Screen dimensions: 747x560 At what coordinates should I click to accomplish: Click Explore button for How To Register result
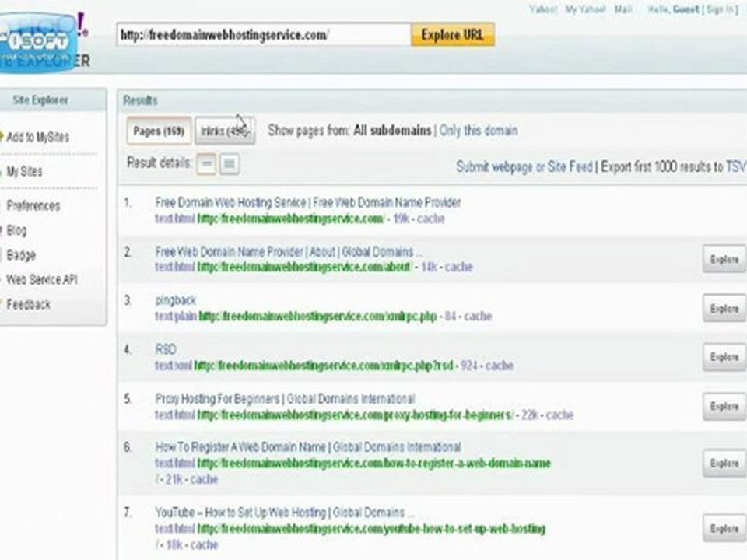pos(724,464)
